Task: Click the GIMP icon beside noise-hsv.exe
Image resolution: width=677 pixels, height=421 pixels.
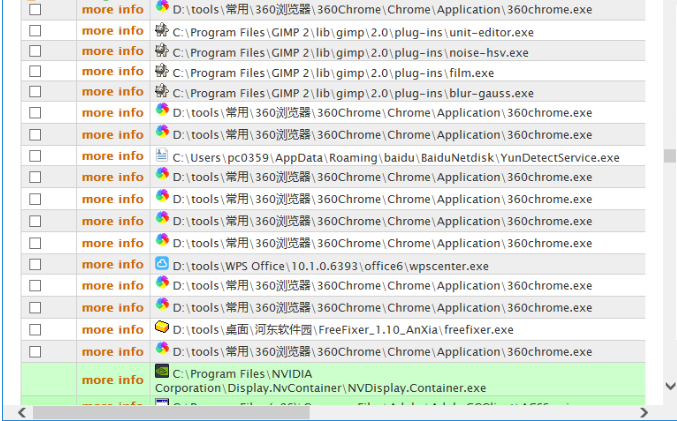Action: [x=162, y=50]
